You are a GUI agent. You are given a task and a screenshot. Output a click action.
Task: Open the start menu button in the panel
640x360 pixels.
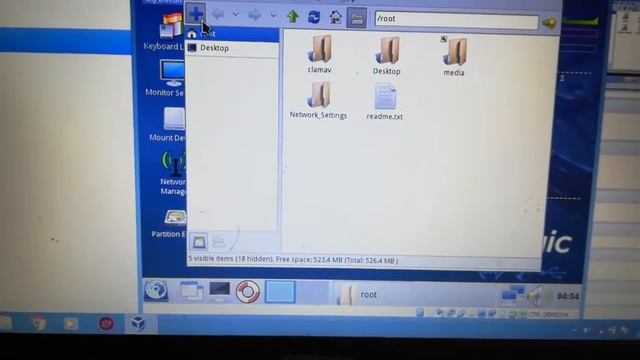click(156, 291)
